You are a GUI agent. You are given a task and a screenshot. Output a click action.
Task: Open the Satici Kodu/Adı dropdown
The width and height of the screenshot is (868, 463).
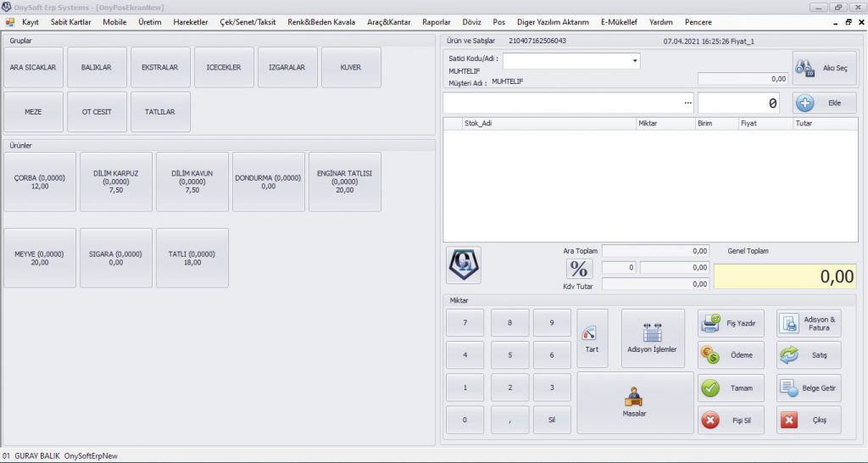635,61
